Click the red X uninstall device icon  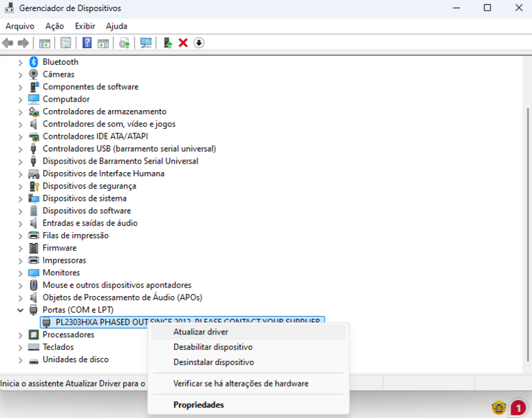click(183, 42)
